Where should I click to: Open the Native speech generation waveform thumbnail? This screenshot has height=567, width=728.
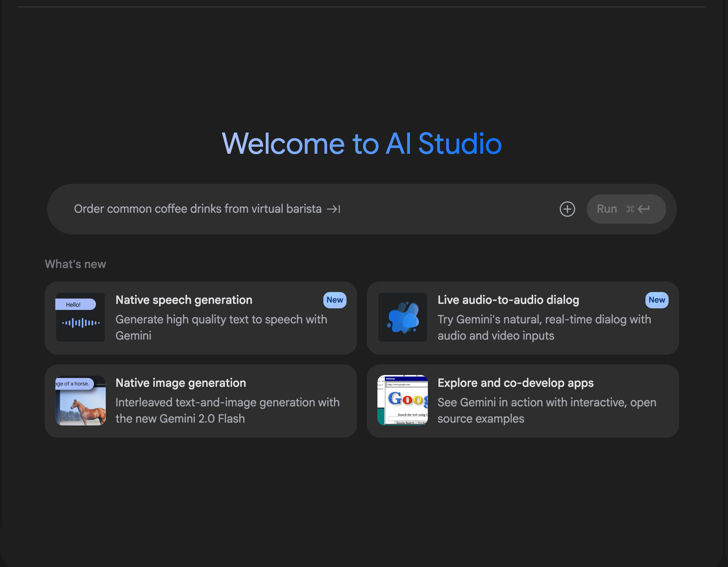(81, 317)
